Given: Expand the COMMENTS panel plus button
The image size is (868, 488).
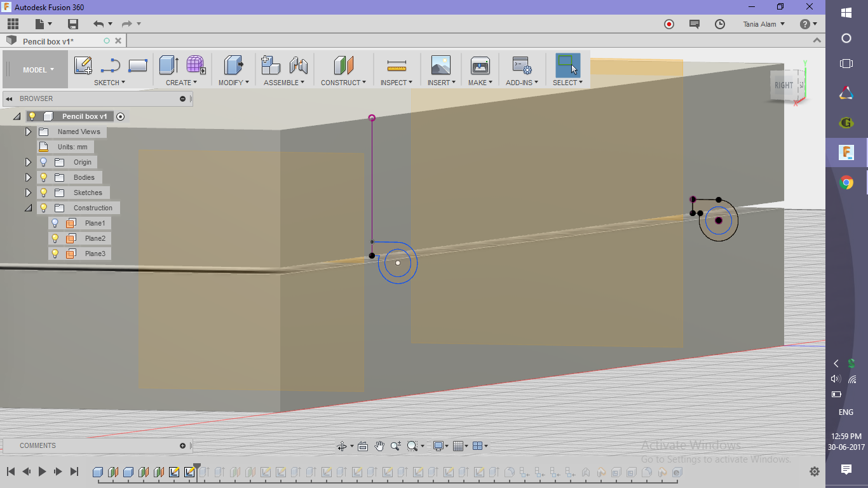Looking at the screenshot, I should point(182,445).
